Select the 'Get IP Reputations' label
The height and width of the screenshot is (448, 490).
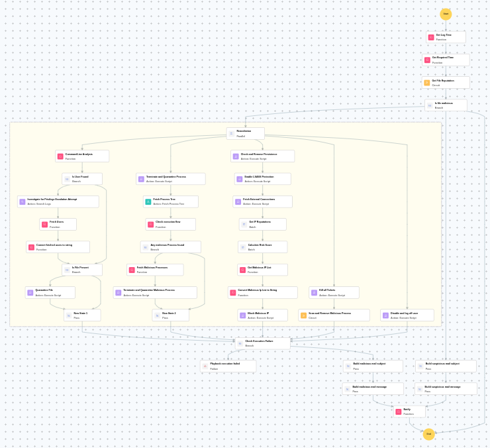coord(260,222)
